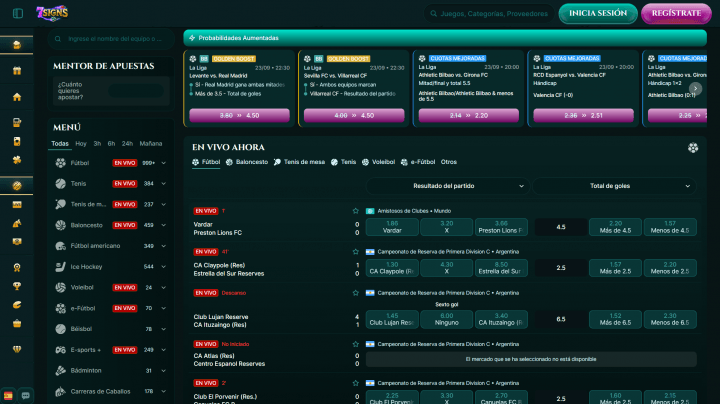The image size is (720, 404).
Task: Click the Carreras de Caballos horse icon
Action: pyautogui.click(x=61, y=392)
